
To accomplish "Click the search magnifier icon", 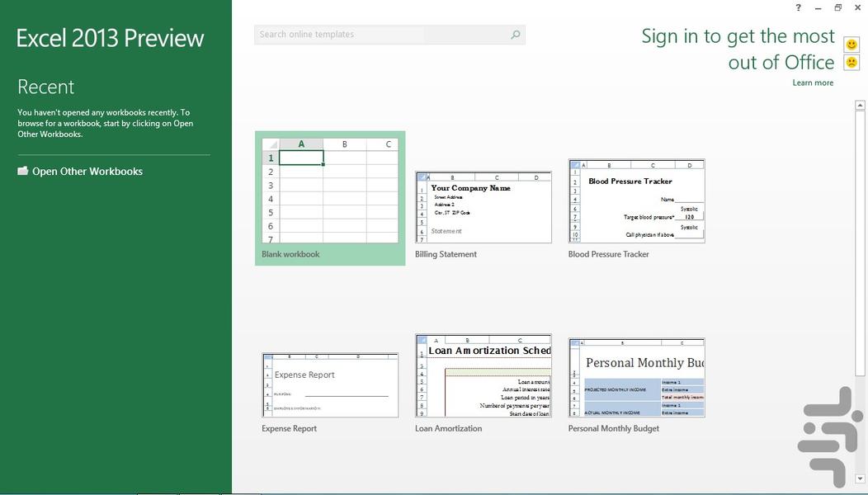I will (516, 35).
